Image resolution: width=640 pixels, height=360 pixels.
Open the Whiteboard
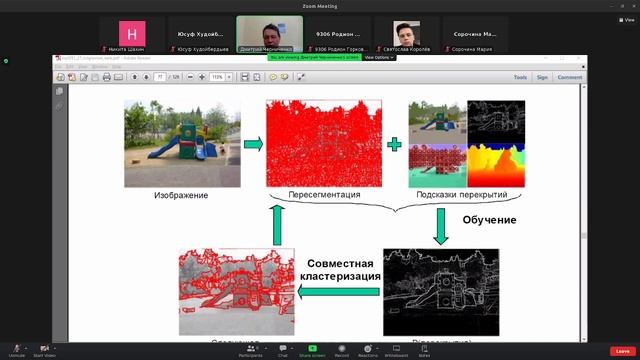pyautogui.click(x=396, y=350)
